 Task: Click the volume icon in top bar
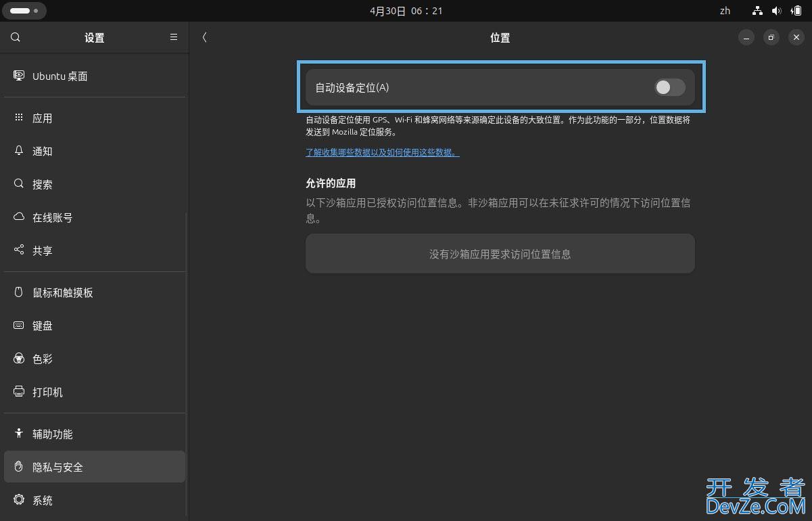pos(777,11)
